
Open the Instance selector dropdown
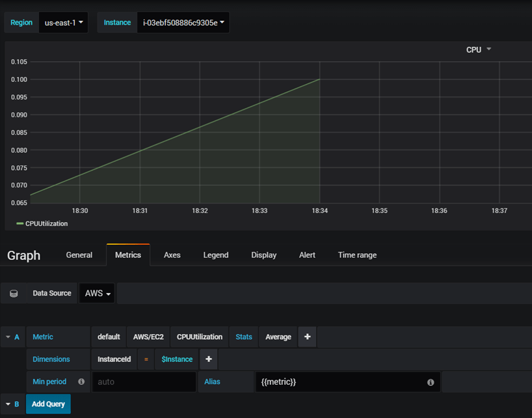pos(183,22)
